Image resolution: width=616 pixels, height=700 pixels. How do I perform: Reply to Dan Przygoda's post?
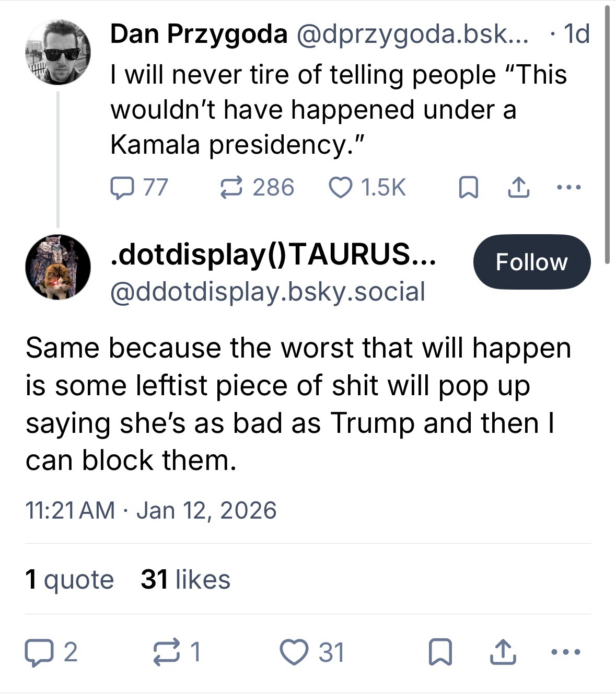pyautogui.click(x=121, y=188)
